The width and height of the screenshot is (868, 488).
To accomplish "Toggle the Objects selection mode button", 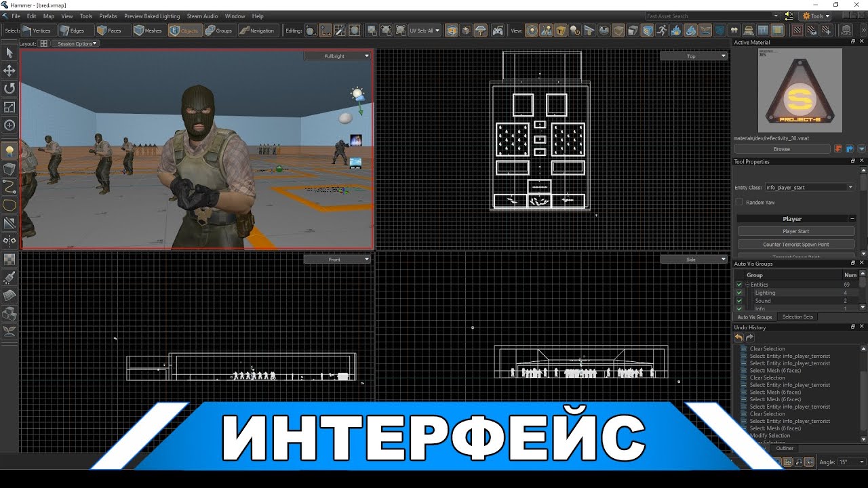I will coord(184,30).
